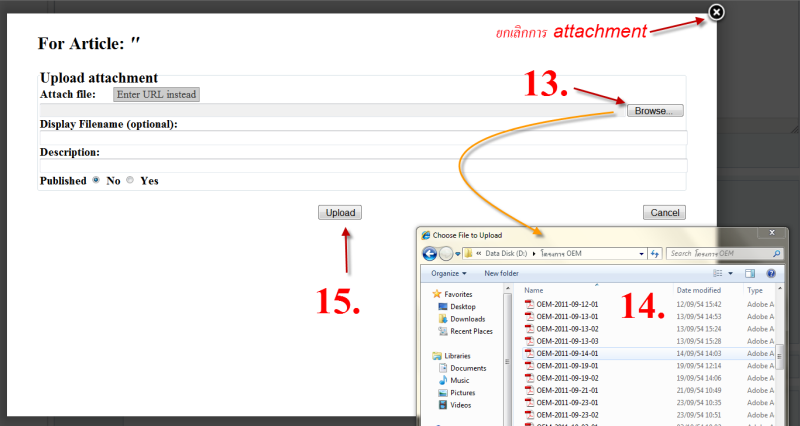Click the Refresh button in file dialog
Image resolution: width=800 pixels, height=426 pixels.
pyautogui.click(x=655, y=254)
